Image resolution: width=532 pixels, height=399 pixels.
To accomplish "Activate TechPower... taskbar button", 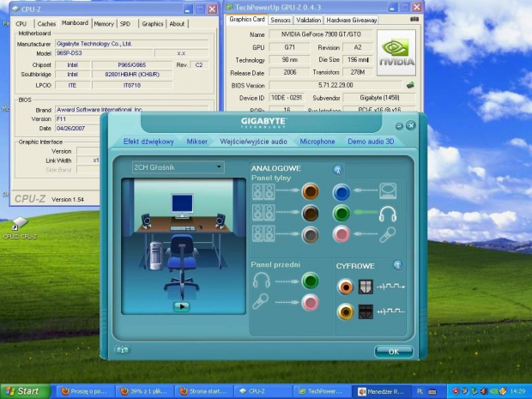I will pos(322,391).
